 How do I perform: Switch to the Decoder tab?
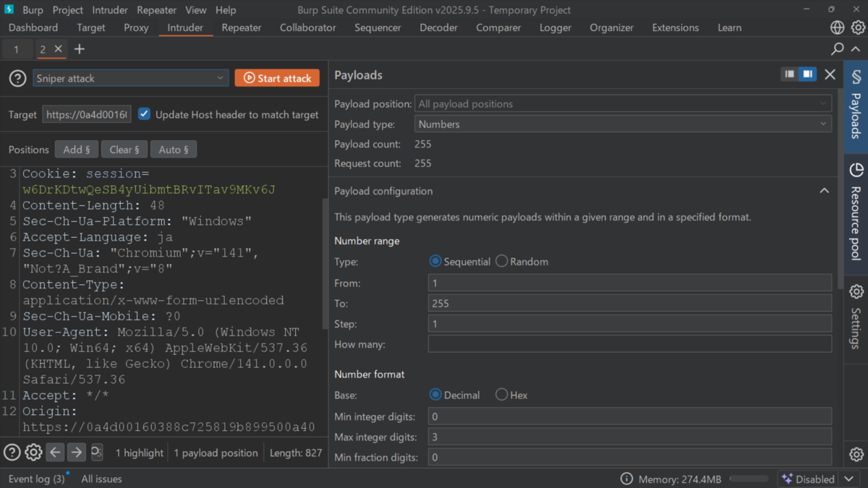point(438,27)
